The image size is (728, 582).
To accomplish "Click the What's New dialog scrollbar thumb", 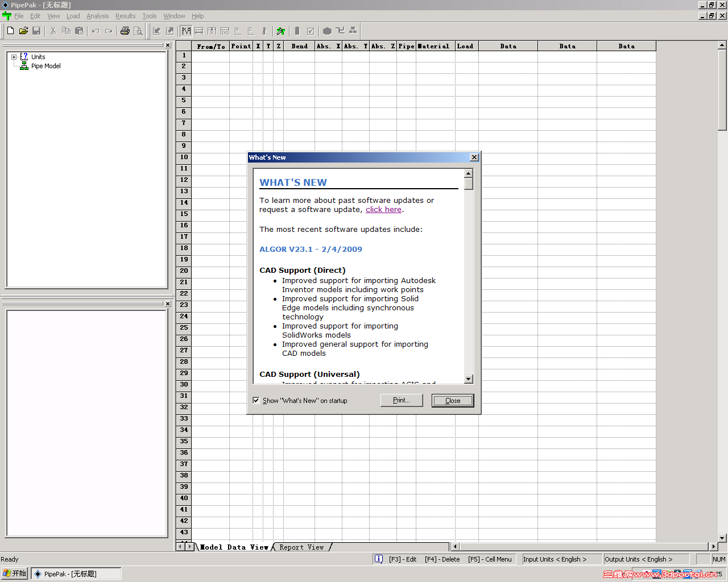I will tap(469, 184).
